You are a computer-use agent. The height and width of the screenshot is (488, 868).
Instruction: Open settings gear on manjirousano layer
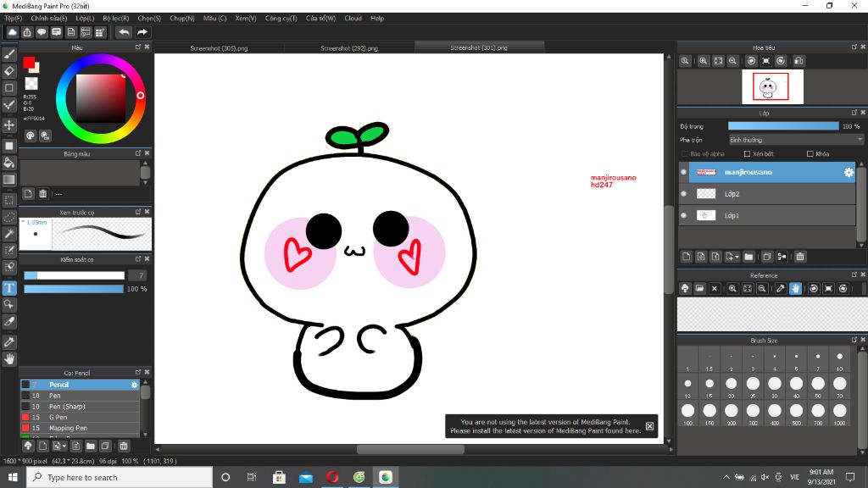(848, 172)
